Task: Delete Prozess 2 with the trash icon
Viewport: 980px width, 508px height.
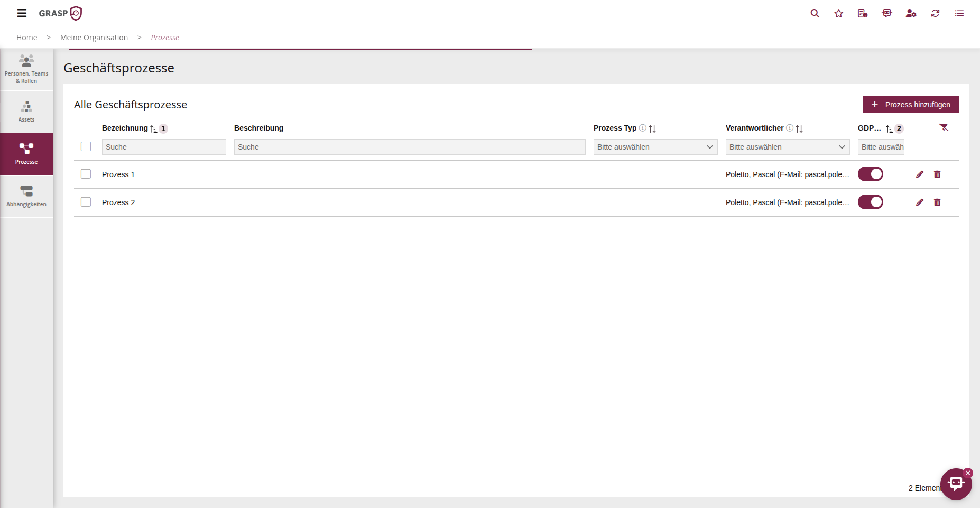Action: (x=937, y=202)
